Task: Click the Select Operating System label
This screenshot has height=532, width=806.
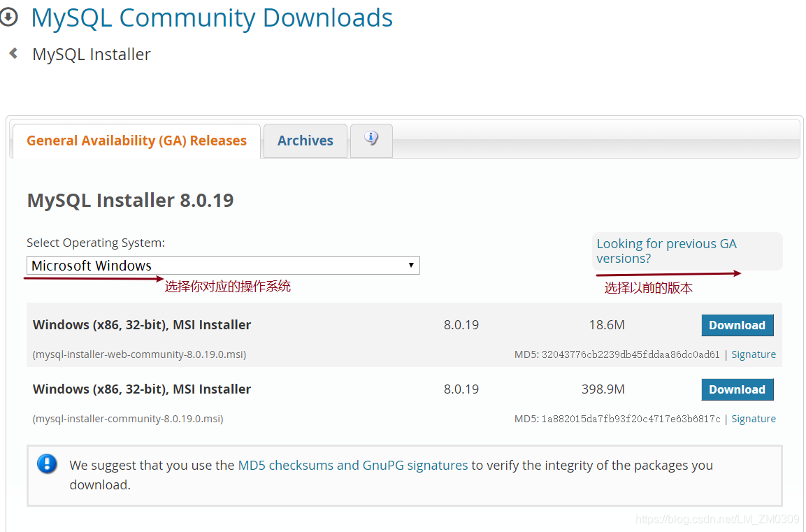Action: [x=96, y=243]
